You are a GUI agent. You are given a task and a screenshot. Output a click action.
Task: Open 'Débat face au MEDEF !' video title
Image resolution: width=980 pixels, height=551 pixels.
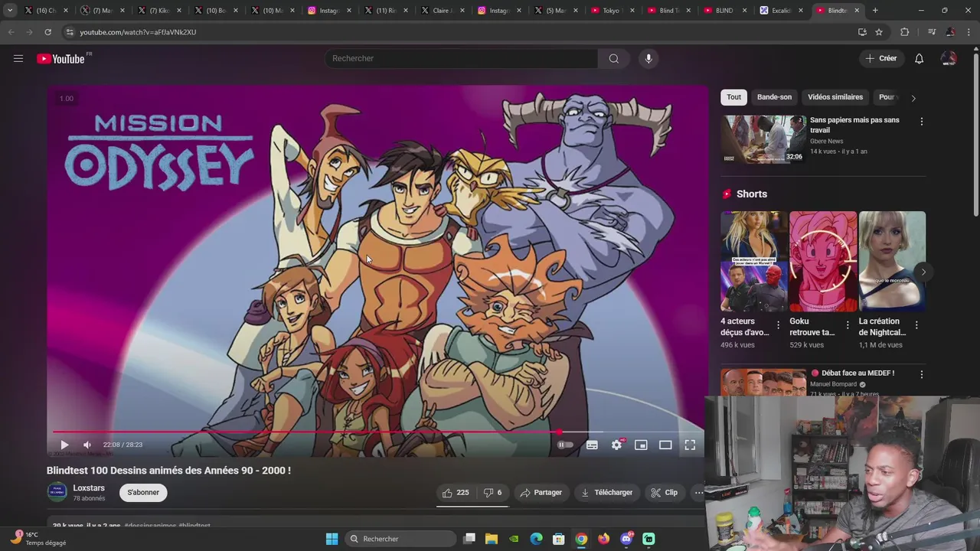[857, 373]
